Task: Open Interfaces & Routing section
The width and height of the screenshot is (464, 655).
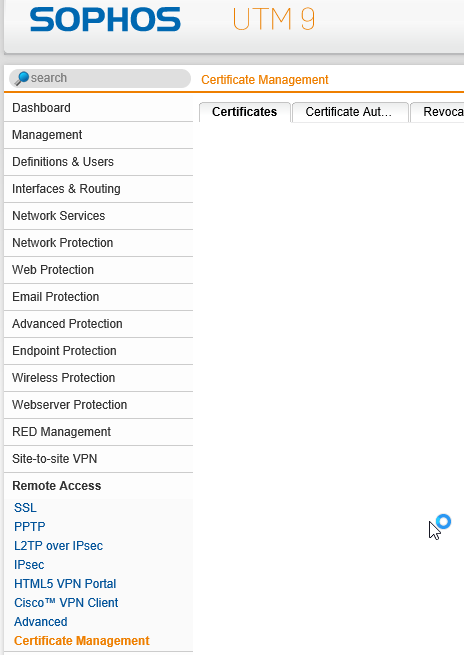Action: click(99, 189)
